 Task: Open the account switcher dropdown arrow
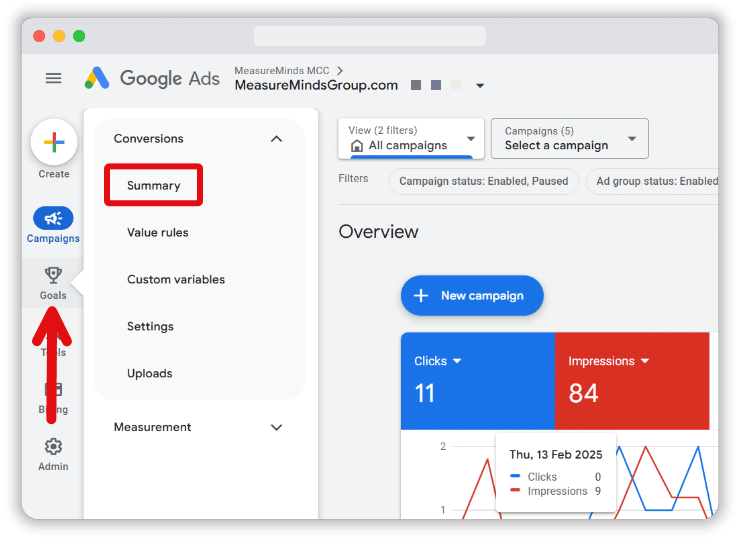coord(480,86)
